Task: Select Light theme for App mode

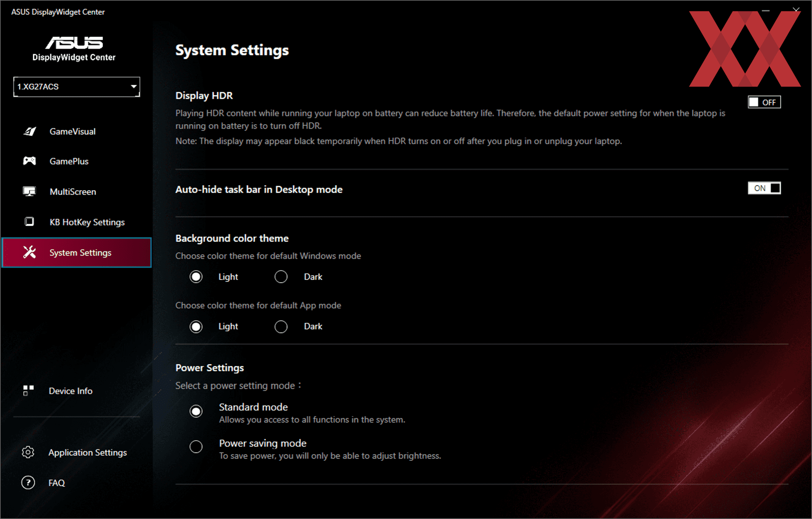Action: (196, 327)
